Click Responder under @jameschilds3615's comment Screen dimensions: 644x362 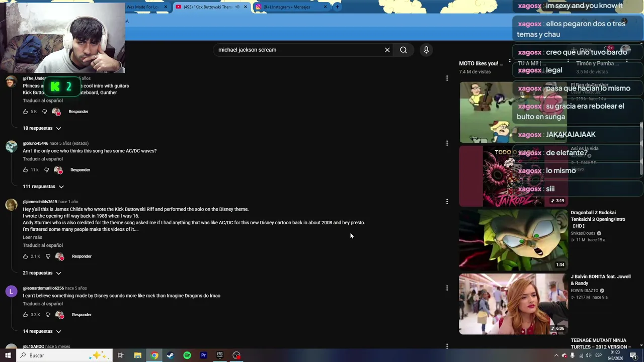[x=82, y=256]
